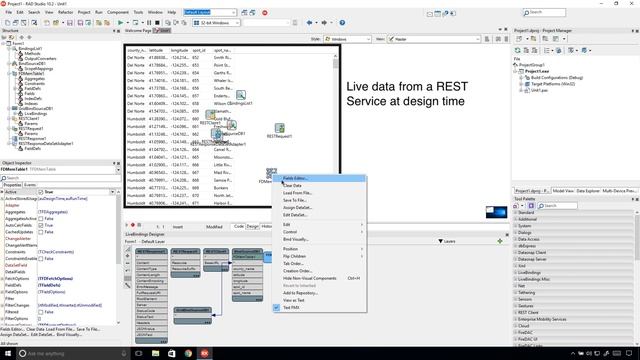Open the File menu
This screenshot has height=360, width=640.
click(x=9, y=12)
